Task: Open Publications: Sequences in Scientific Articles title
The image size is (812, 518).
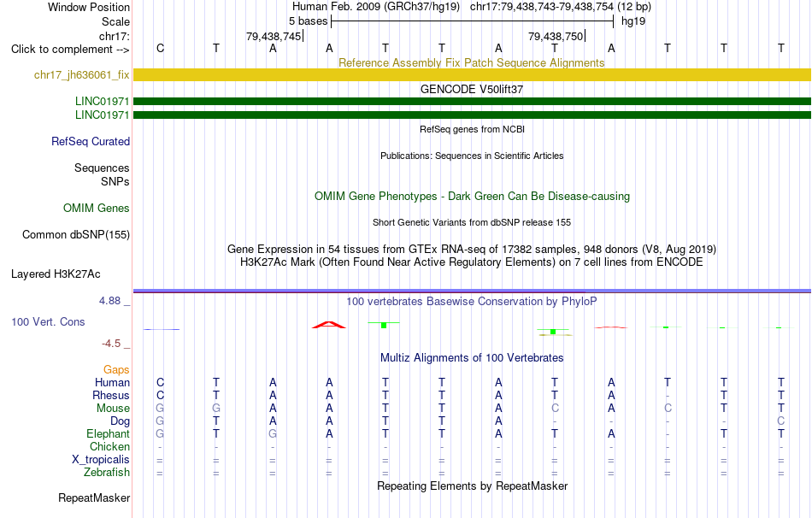Action: tap(472, 156)
